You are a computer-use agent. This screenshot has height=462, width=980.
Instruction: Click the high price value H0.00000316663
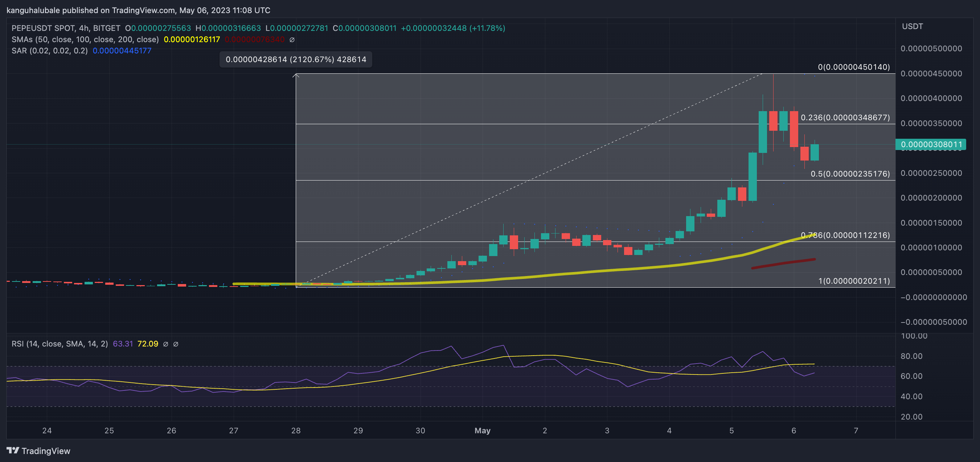(x=228, y=28)
